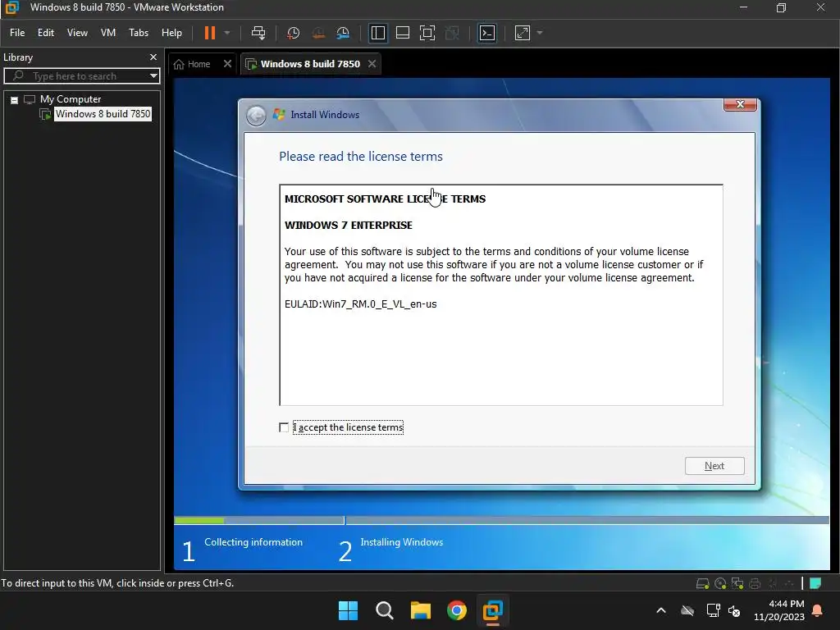Launch Google Chrome from the taskbar
Viewport: 840px width, 630px height.
[457, 609]
